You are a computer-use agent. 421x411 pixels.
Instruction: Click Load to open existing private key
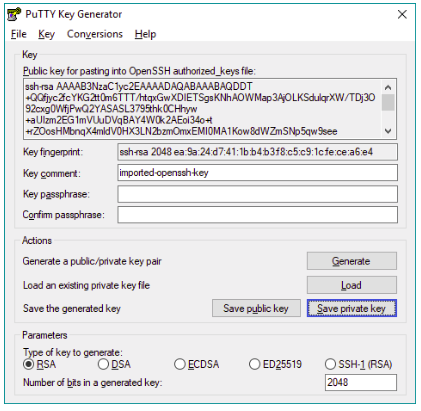click(x=352, y=285)
